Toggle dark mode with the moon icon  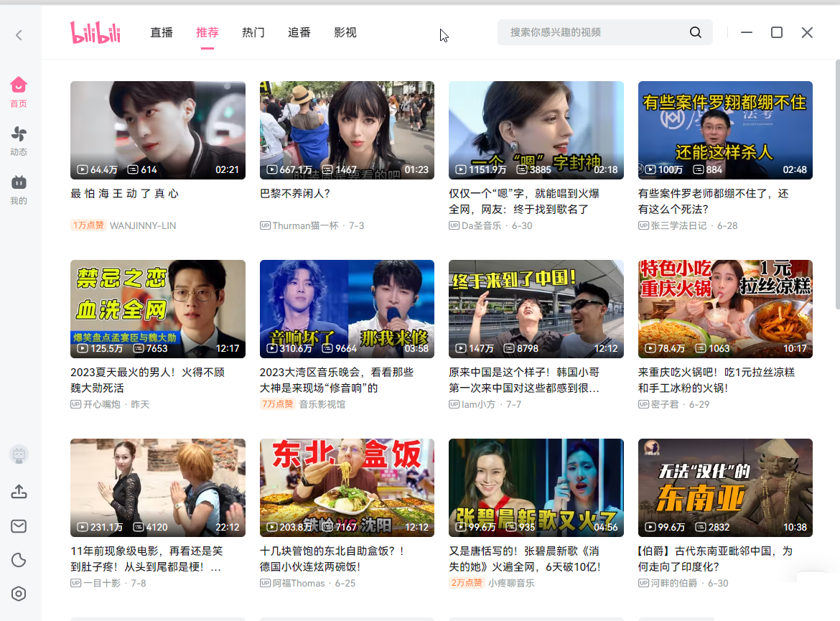(19, 560)
